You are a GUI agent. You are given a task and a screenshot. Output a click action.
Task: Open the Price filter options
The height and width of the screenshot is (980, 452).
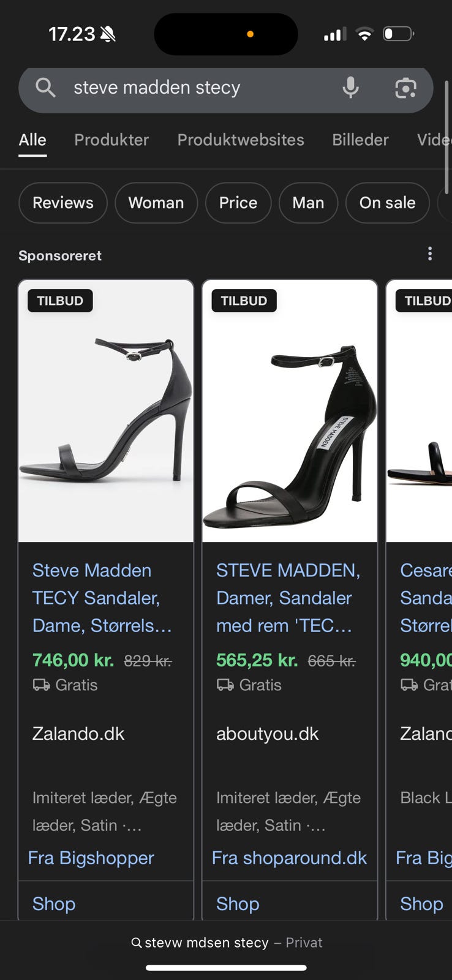pyautogui.click(x=238, y=203)
